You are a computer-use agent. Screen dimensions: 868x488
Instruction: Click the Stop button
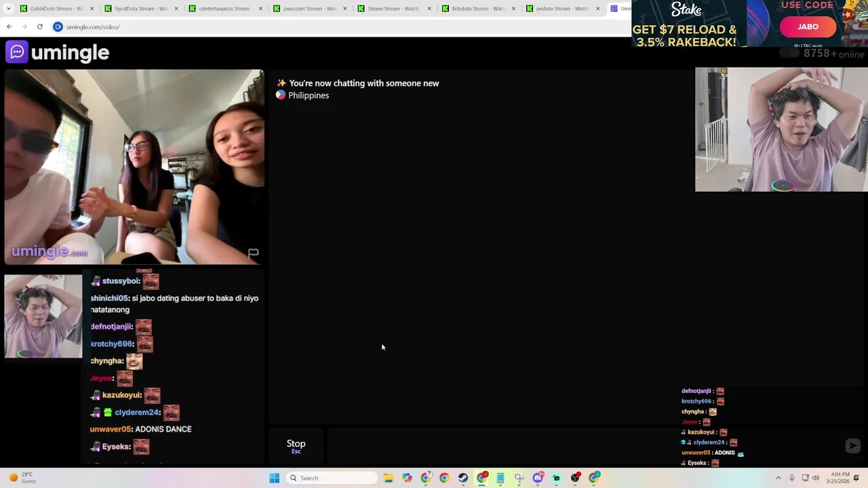coord(296,445)
